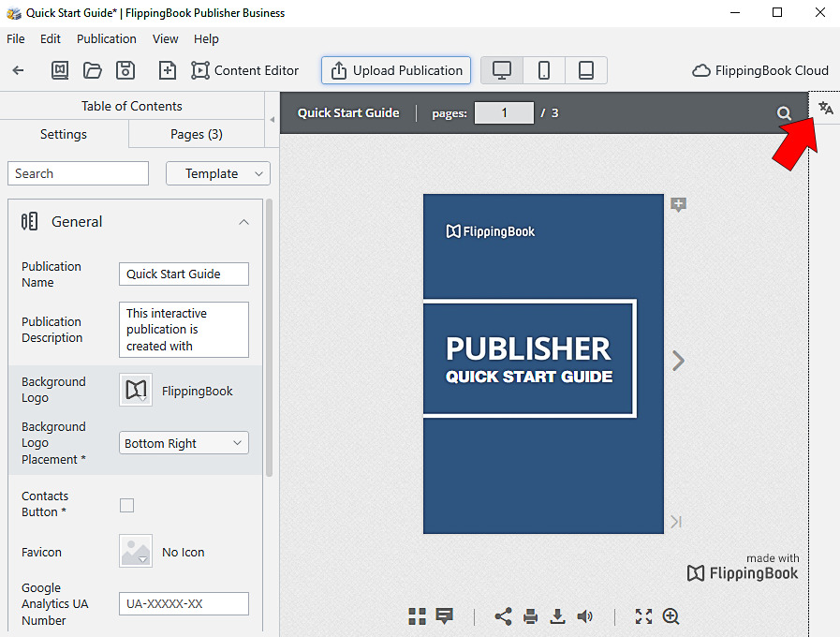Switch to mobile phone preview mode
840x637 pixels.
point(544,70)
